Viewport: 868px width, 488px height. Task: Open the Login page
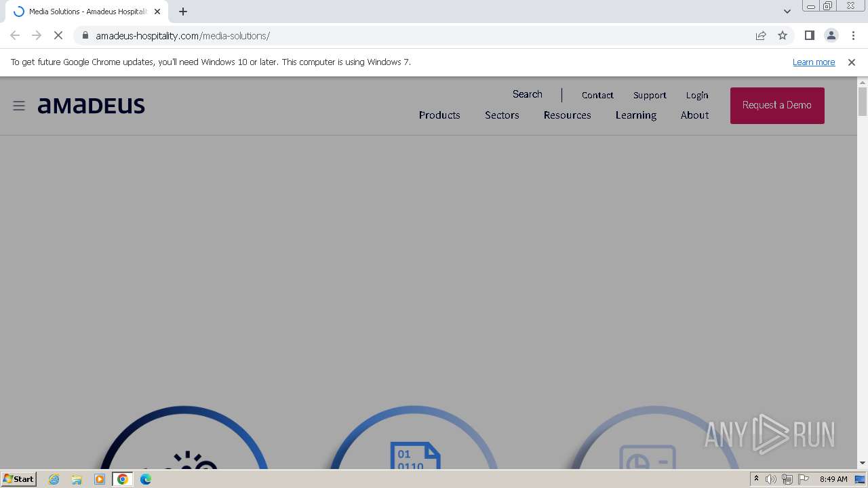697,95
